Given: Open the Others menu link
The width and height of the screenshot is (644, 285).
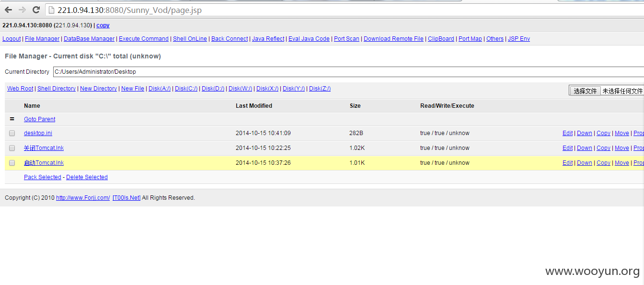Looking at the screenshot, I should point(495,39).
